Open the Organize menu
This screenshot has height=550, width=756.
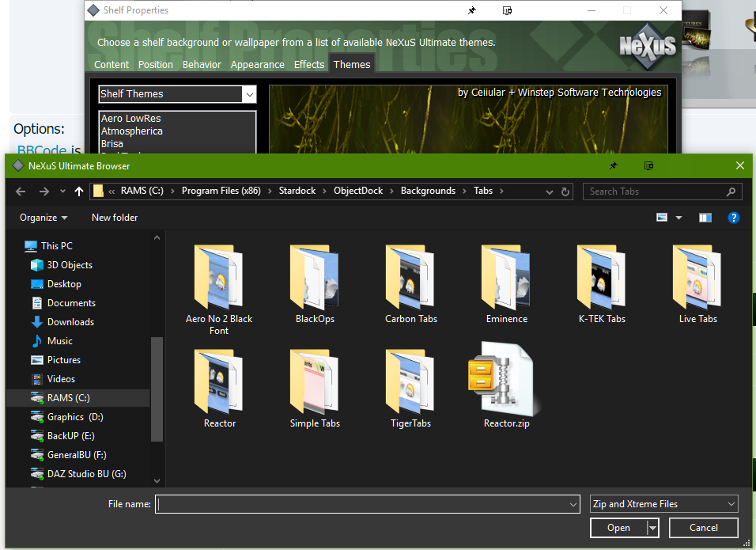(x=43, y=218)
